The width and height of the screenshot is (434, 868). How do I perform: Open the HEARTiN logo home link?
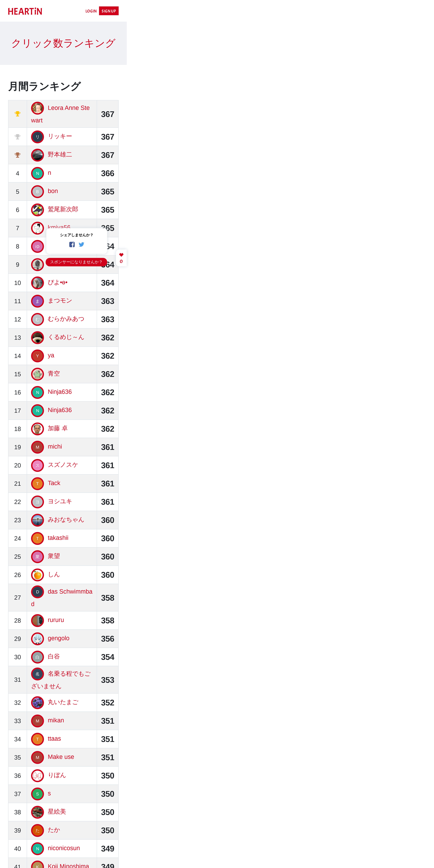tap(25, 11)
